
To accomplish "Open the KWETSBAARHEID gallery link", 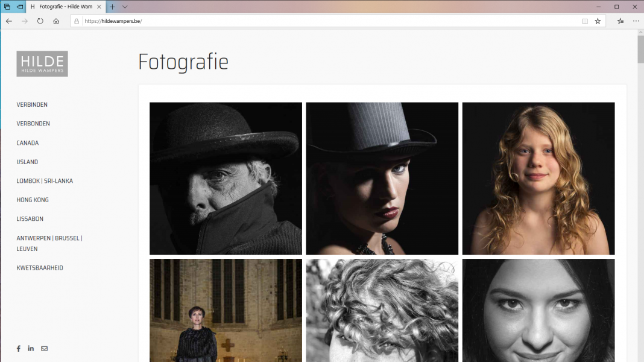I will point(40,268).
